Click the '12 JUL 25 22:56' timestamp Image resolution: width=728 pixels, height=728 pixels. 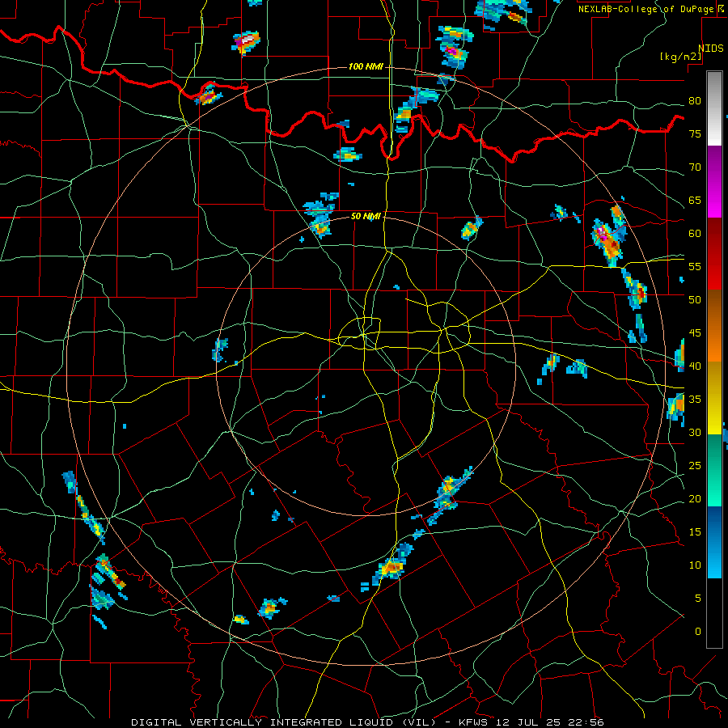[550, 722]
